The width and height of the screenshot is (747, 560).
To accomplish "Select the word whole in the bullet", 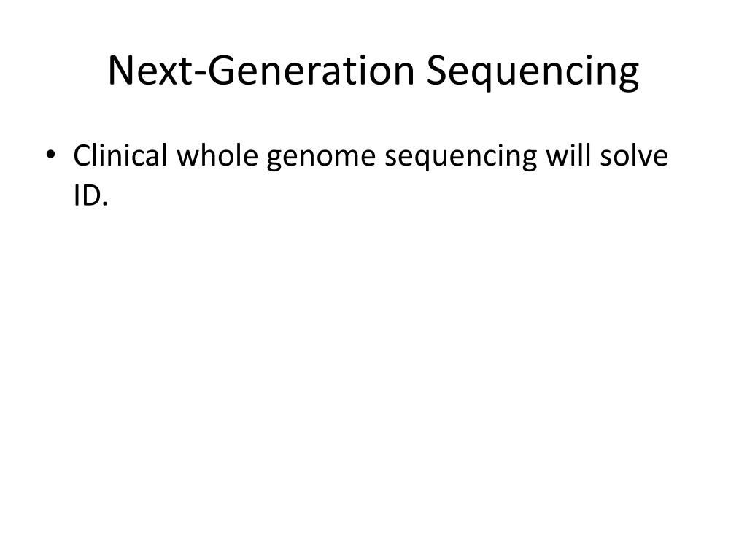I will tap(217, 155).
